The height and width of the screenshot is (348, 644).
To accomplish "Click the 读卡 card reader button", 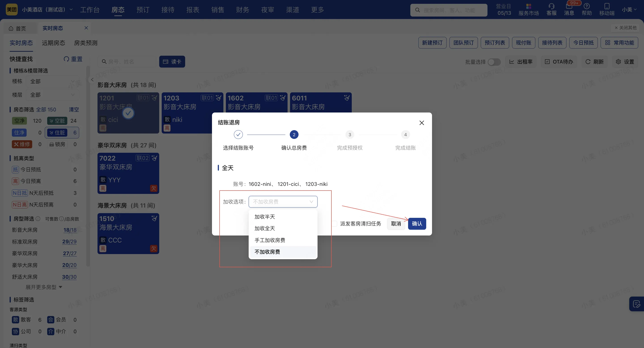I will (172, 62).
